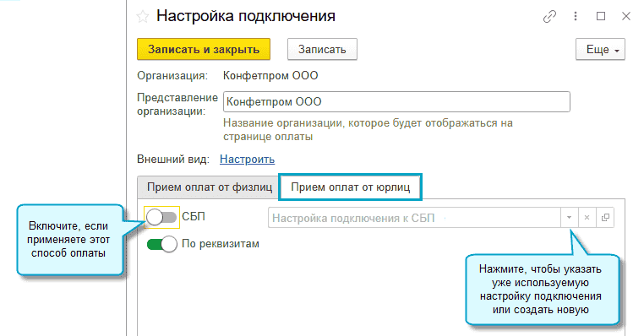Add the form to favorites with star icon
This screenshot has height=336, width=644.
tap(143, 17)
